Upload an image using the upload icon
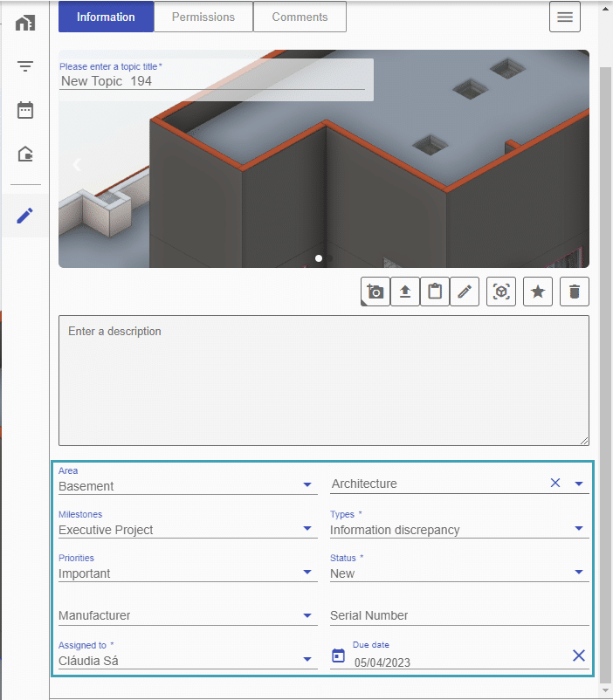 [405, 292]
